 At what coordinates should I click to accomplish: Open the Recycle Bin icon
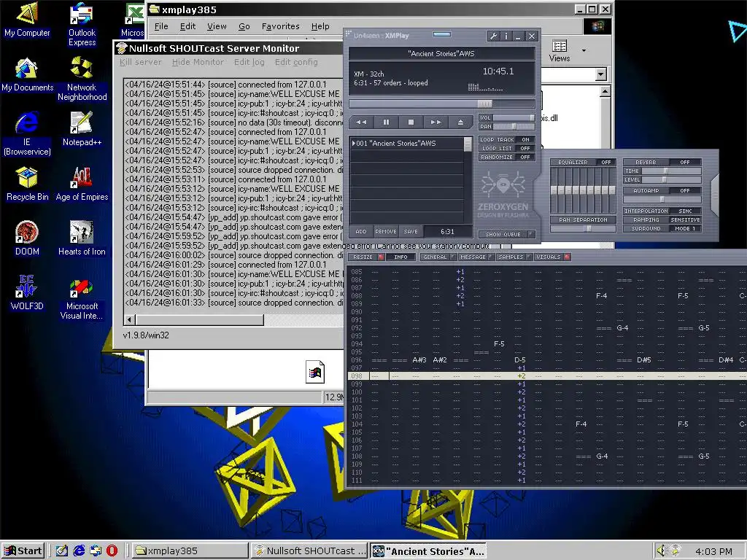click(27, 184)
